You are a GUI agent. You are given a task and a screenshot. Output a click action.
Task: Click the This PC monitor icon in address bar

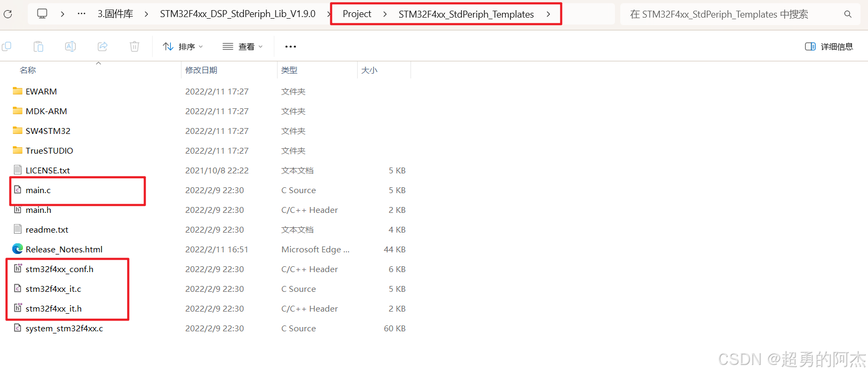point(42,14)
